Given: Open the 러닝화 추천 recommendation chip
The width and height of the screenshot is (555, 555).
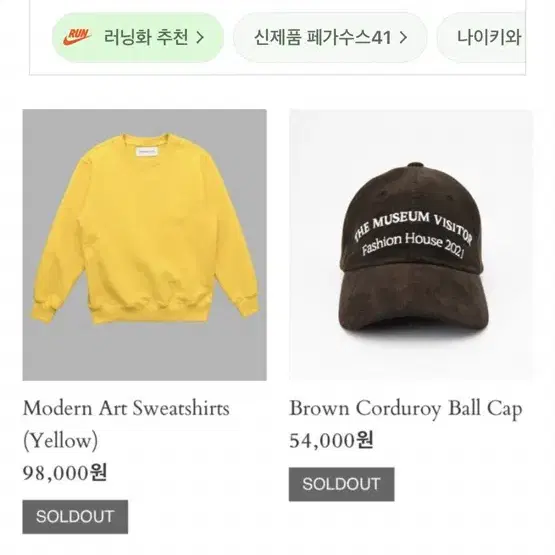Looking at the screenshot, I should click(x=138, y=38).
